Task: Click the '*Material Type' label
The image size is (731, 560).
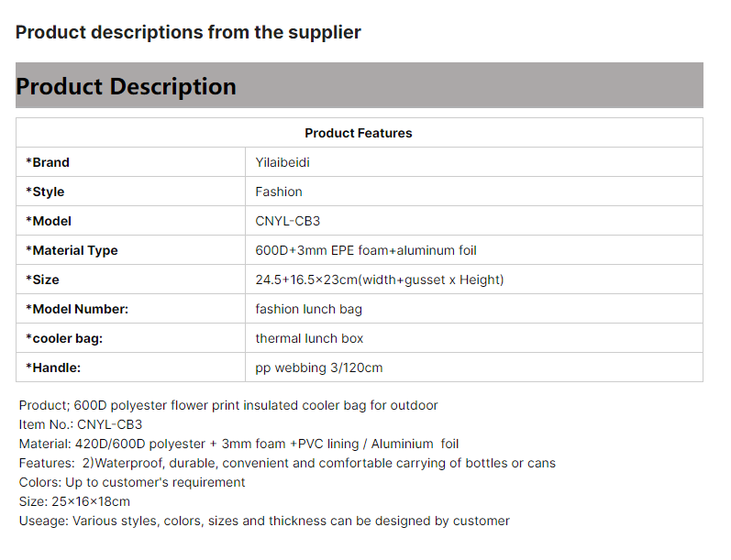Action: 72,250
